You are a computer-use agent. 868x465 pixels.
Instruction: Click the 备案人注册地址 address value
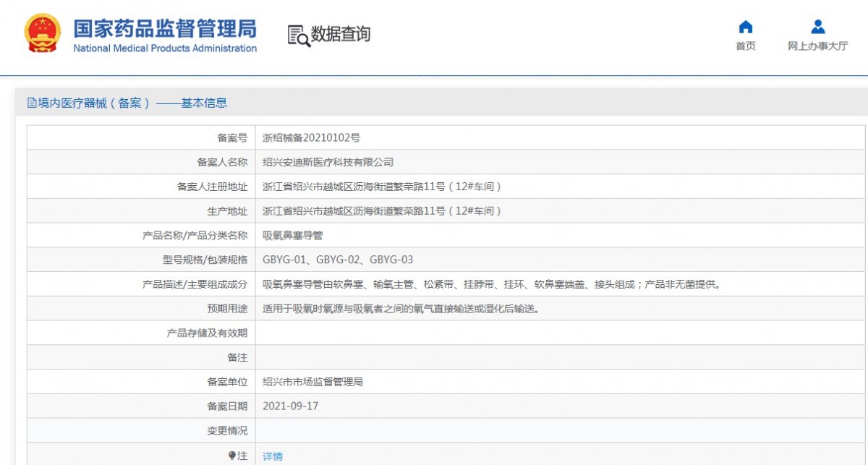(x=382, y=187)
